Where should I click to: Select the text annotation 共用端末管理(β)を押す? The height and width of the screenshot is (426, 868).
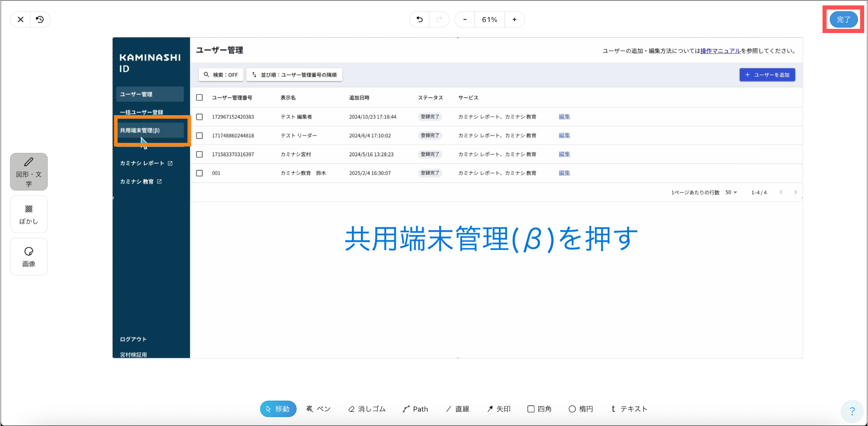pyautogui.click(x=491, y=239)
